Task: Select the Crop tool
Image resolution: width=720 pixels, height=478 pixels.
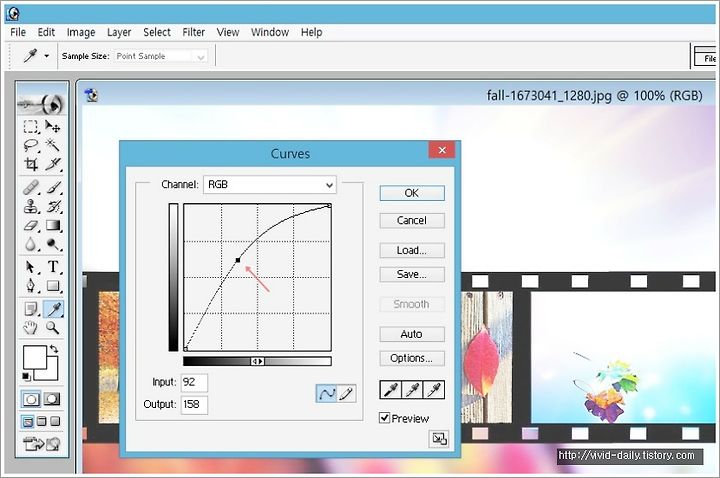Action: tap(31, 164)
